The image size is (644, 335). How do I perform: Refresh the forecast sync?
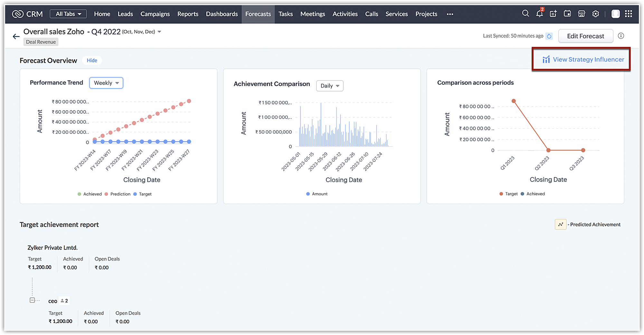[549, 36]
